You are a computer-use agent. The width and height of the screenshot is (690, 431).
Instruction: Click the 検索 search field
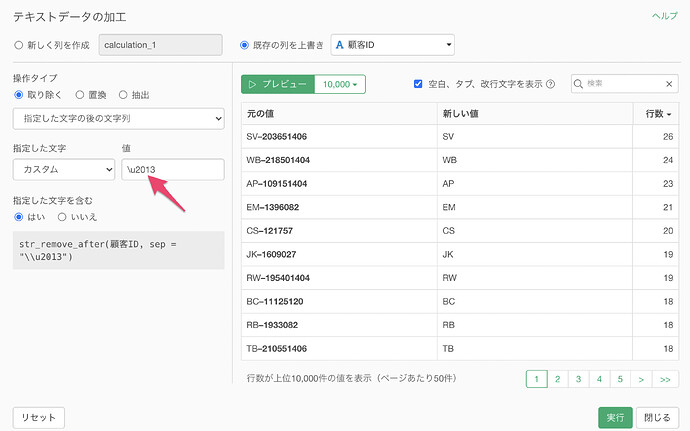624,84
